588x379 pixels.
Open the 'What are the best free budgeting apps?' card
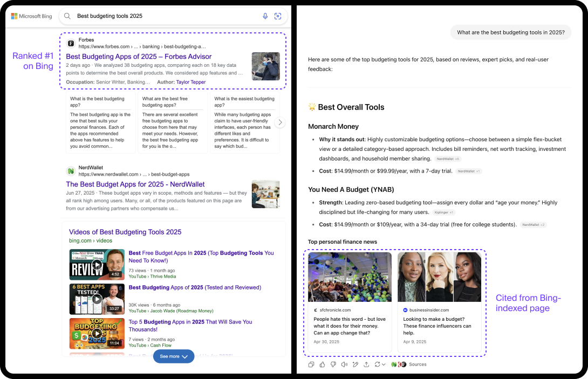(173, 122)
